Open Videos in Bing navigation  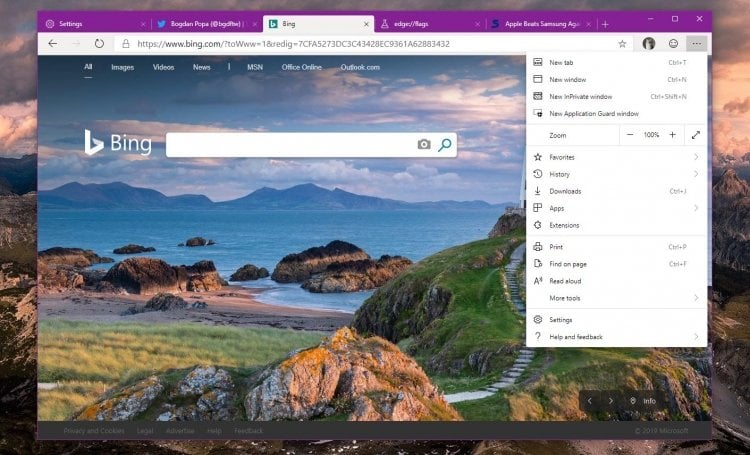click(x=164, y=67)
